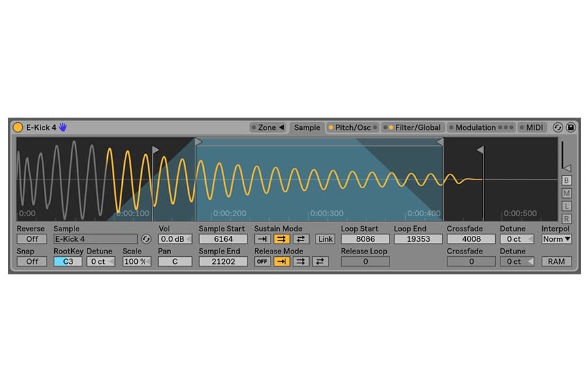Image resolution: width=588 pixels, height=392 pixels.
Task: Click the Detune decrement arrow
Action: [530, 238]
